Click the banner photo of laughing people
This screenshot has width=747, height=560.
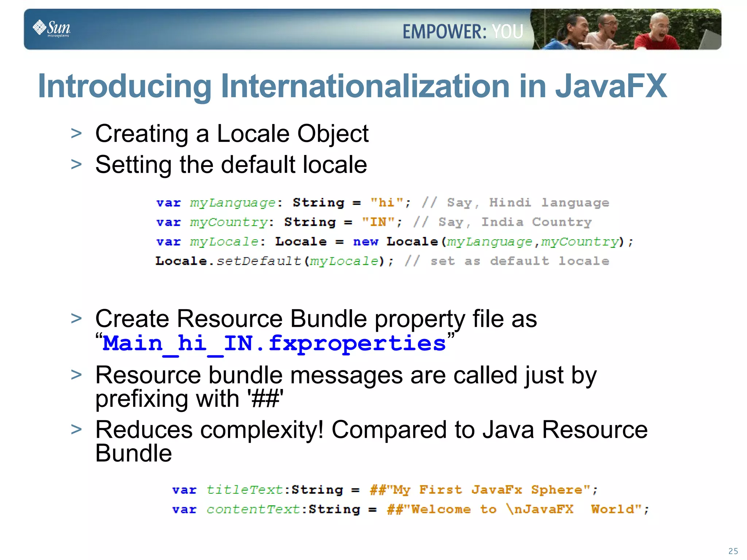click(626, 29)
